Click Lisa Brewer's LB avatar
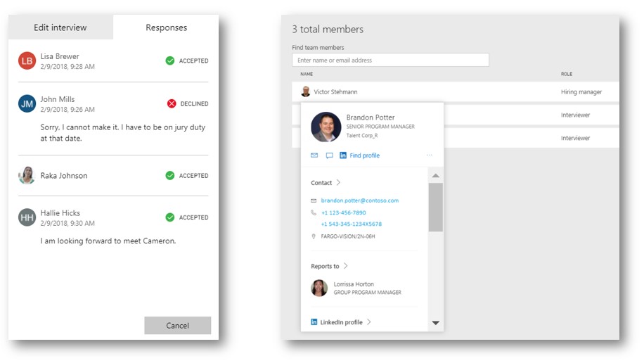The image size is (644, 363). tap(27, 61)
